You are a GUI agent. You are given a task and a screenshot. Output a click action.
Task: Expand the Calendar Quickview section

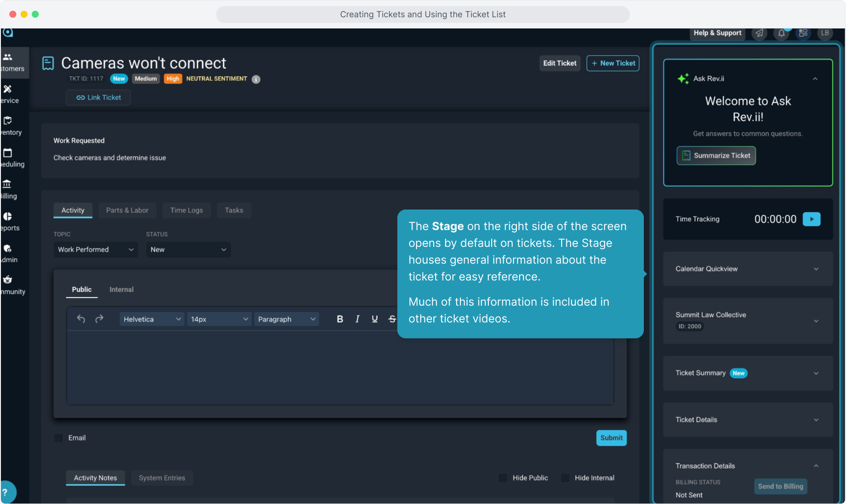pyautogui.click(x=747, y=269)
